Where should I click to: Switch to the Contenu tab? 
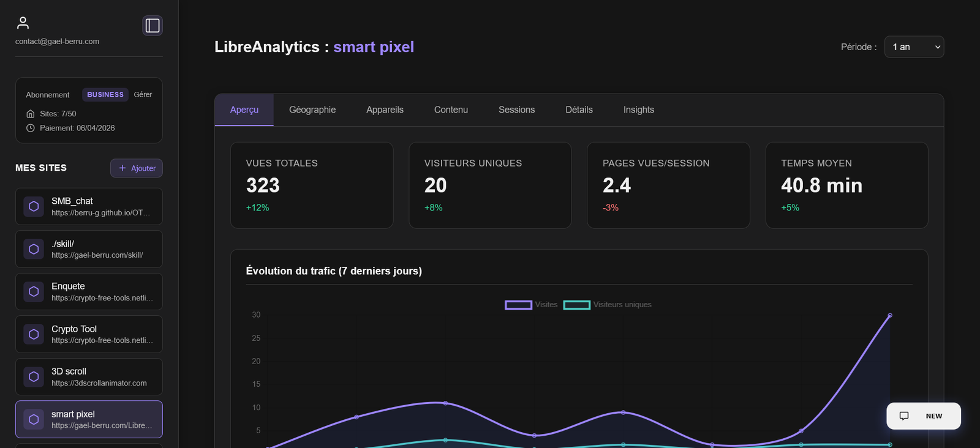pos(451,110)
